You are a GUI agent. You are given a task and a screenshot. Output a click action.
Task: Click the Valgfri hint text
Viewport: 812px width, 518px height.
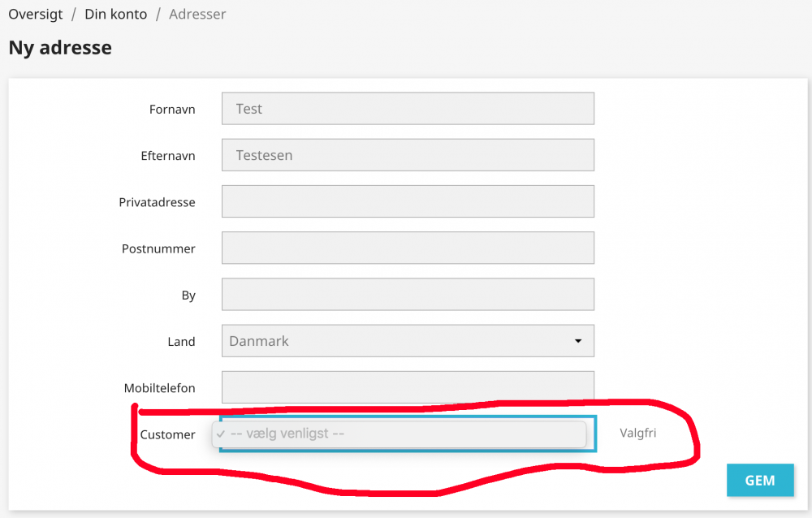[637, 433]
